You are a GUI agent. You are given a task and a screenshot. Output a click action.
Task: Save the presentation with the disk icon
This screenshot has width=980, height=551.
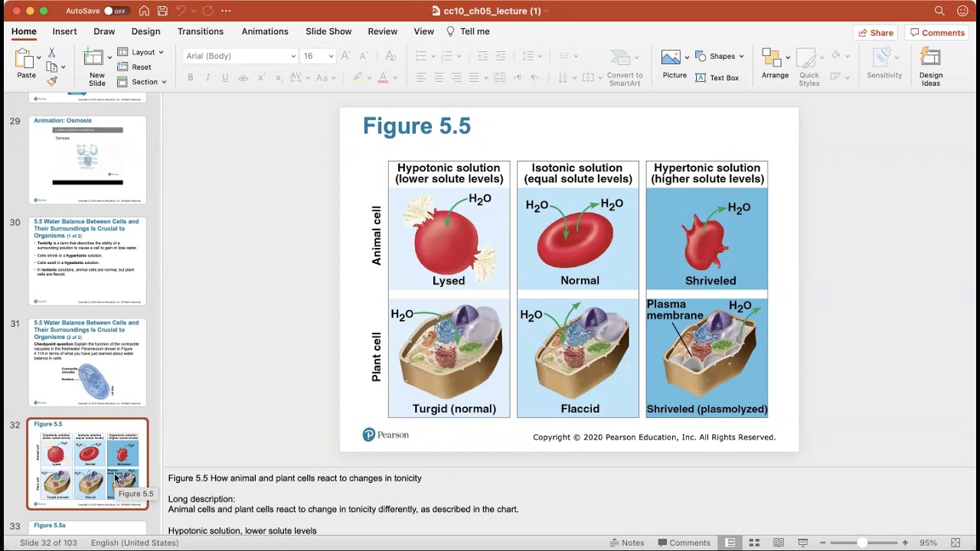(162, 11)
